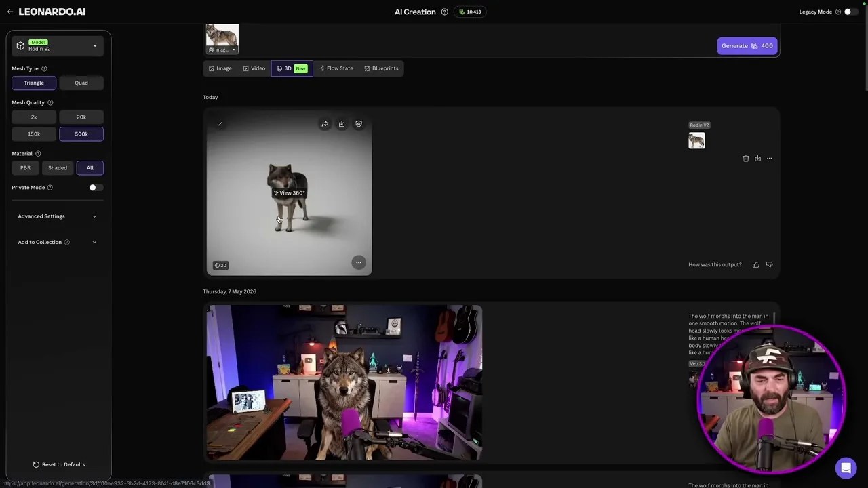Screen dimensions: 868x488
Task: Switch to the 3D tab
Action: coord(292,68)
